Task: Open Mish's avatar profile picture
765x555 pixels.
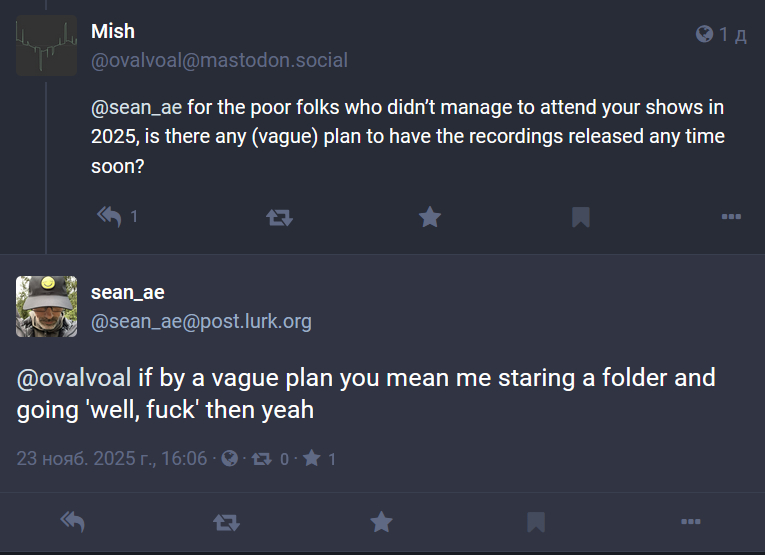Action: pyautogui.click(x=47, y=45)
